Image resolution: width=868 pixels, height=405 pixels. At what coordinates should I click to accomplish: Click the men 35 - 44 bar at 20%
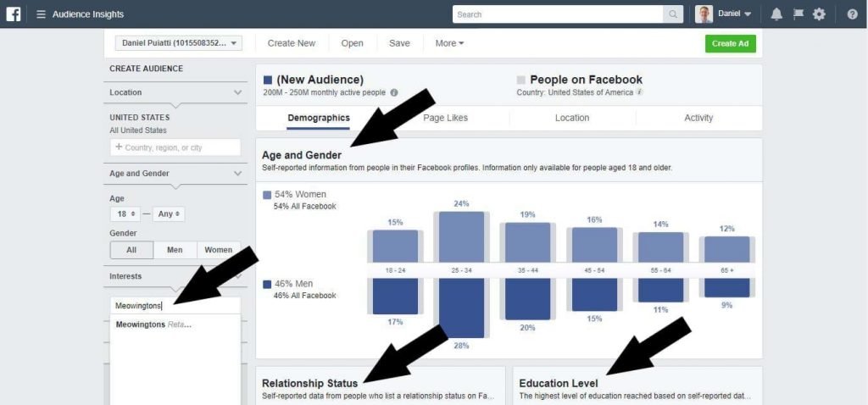[x=528, y=299]
